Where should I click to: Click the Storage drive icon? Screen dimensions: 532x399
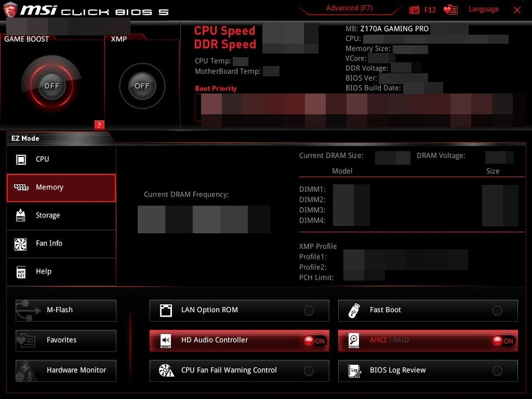click(x=21, y=215)
